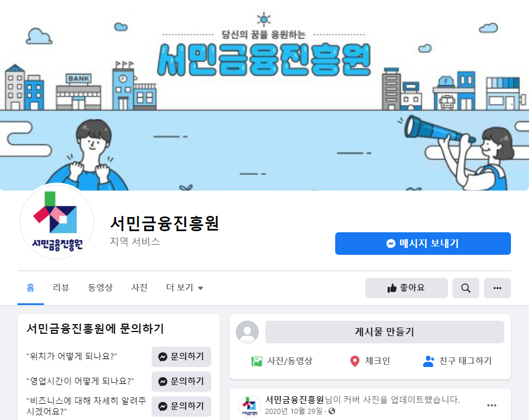Click the thumbs-up 좋아요 button
The height and width of the screenshot is (420, 529).
pyautogui.click(x=406, y=288)
